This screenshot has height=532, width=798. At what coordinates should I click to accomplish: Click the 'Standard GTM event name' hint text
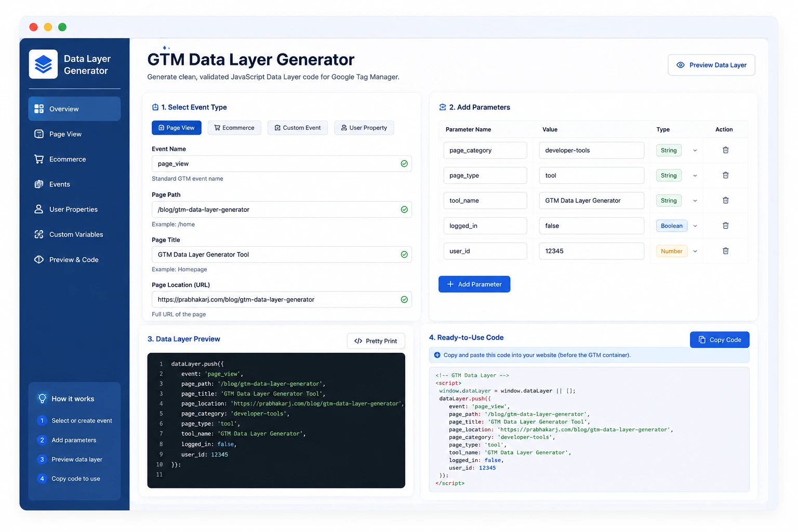click(x=188, y=179)
